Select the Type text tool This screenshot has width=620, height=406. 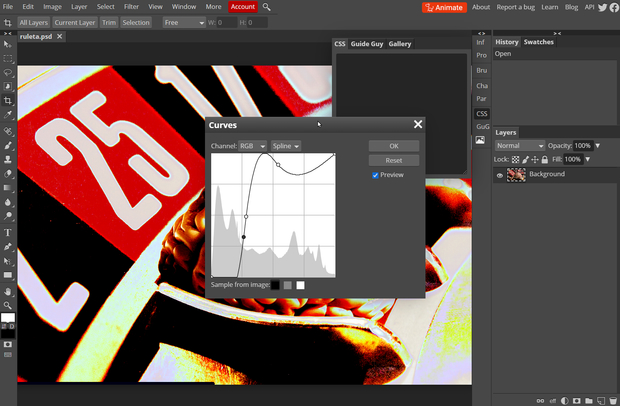coord(8,232)
